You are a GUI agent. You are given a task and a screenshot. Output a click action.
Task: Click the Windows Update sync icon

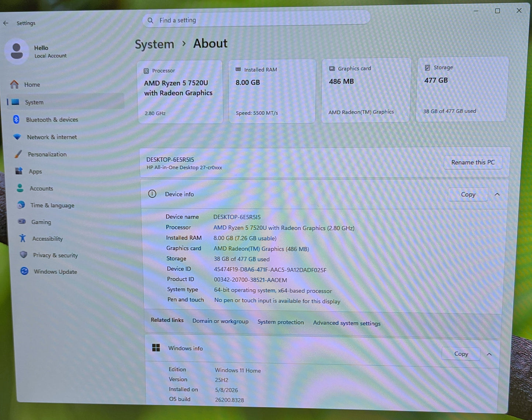(24, 271)
